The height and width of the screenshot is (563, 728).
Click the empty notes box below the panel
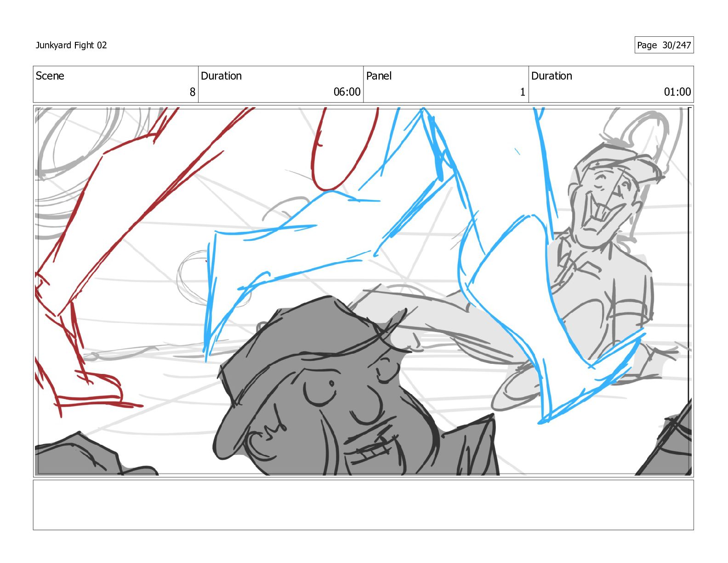tap(363, 505)
